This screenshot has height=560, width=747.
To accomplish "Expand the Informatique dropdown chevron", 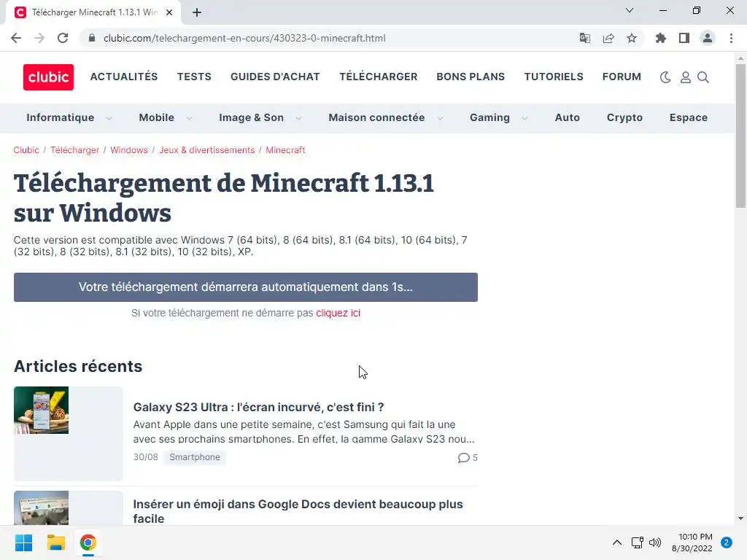I will [109, 118].
